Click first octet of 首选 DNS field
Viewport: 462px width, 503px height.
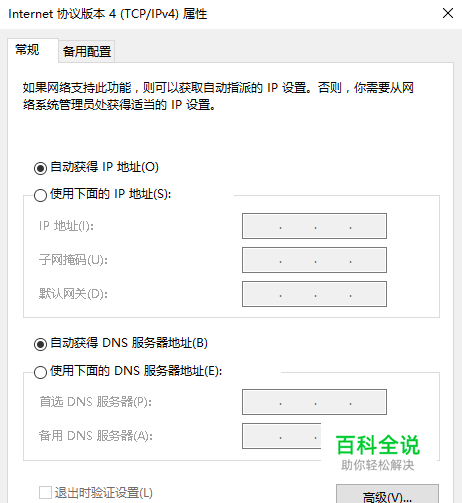click(x=262, y=402)
